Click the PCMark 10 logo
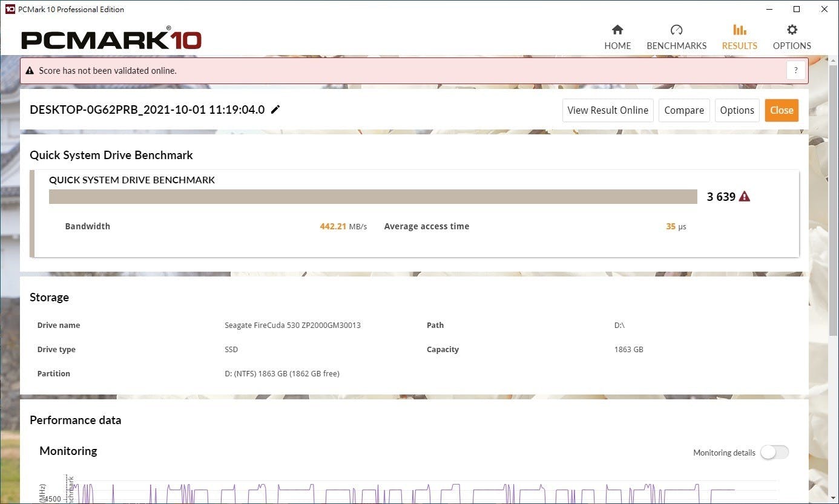This screenshot has width=839, height=504. tap(111, 39)
